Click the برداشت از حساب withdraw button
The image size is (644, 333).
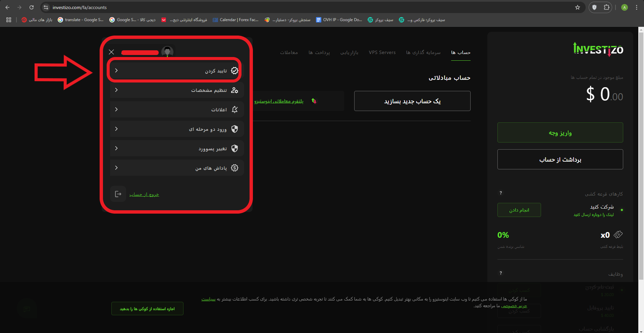(x=560, y=159)
